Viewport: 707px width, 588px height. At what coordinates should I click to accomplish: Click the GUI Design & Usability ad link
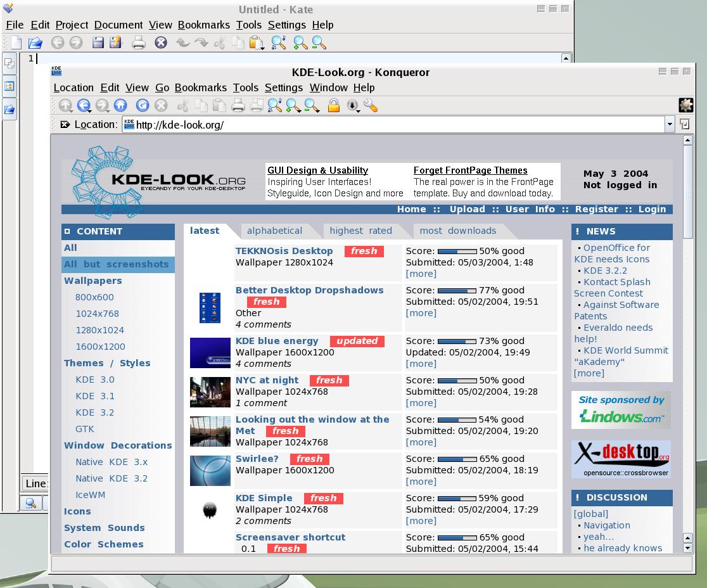point(318,170)
